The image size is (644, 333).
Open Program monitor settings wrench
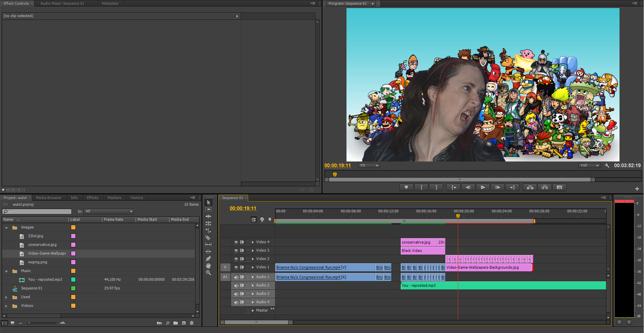(607, 165)
